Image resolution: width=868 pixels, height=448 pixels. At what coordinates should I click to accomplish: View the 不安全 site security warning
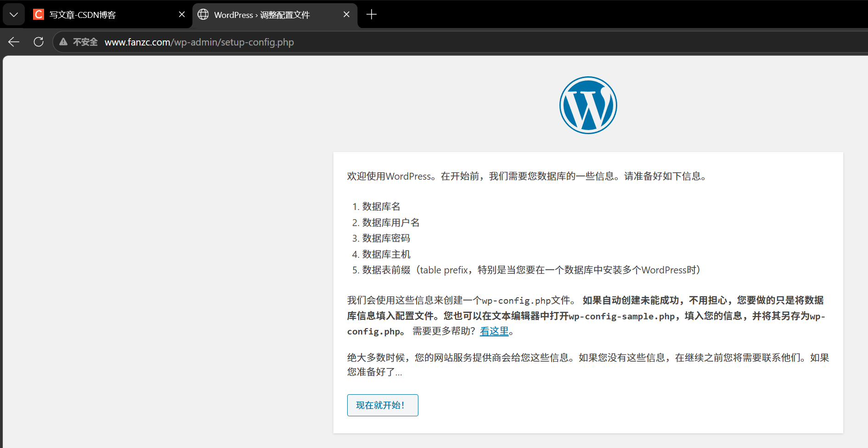coord(79,42)
